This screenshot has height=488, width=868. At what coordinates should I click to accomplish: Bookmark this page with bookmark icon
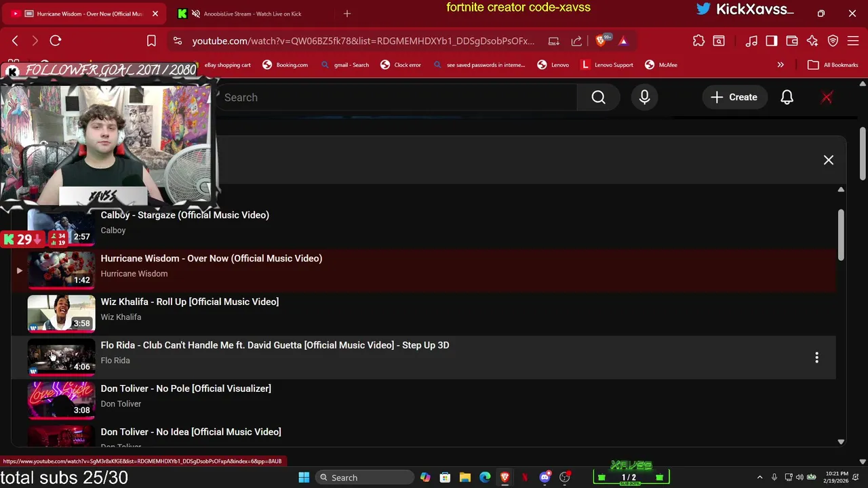(151, 41)
